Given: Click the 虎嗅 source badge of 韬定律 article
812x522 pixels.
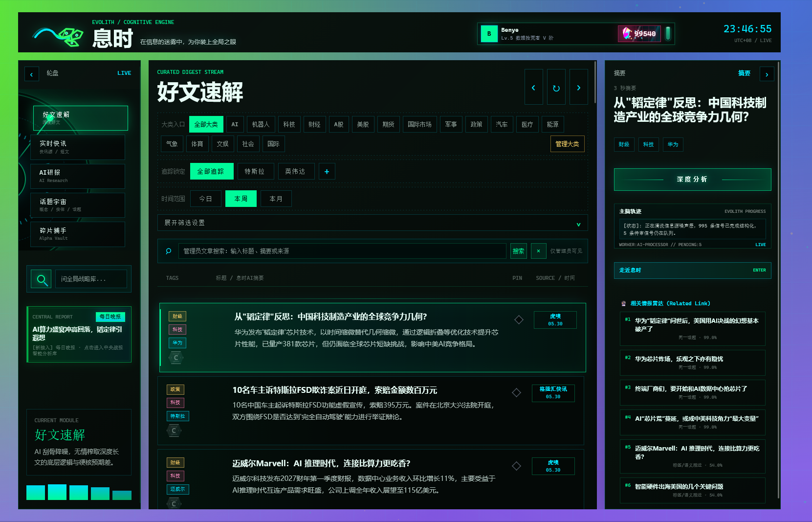Looking at the screenshot, I should pyautogui.click(x=555, y=320).
